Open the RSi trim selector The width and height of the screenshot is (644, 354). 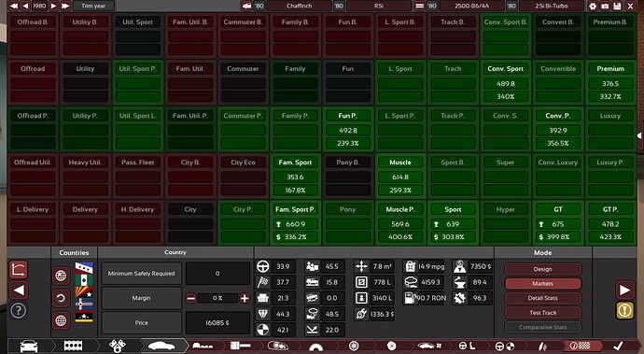pos(379,6)
